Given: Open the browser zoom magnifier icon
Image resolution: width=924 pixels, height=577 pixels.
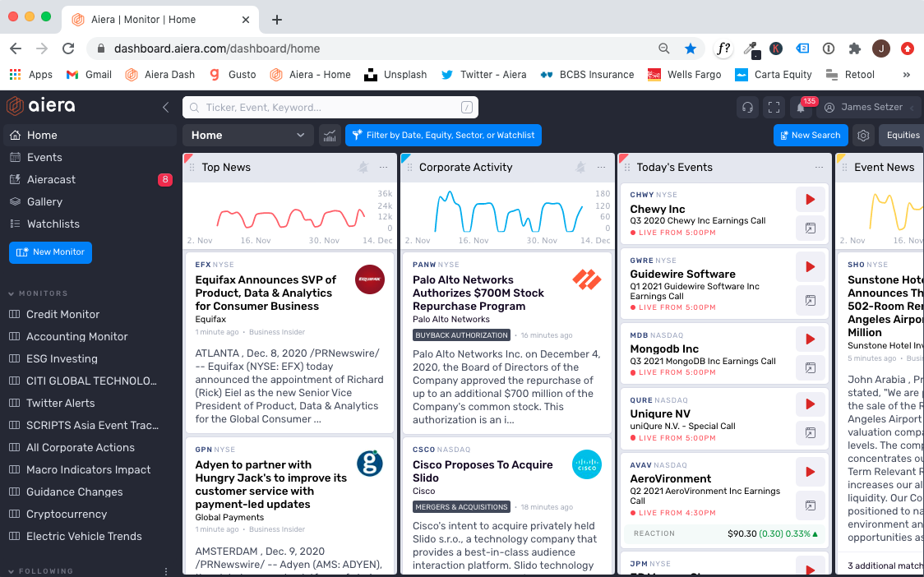Looking at the screenshot, I should pos(663,49).
